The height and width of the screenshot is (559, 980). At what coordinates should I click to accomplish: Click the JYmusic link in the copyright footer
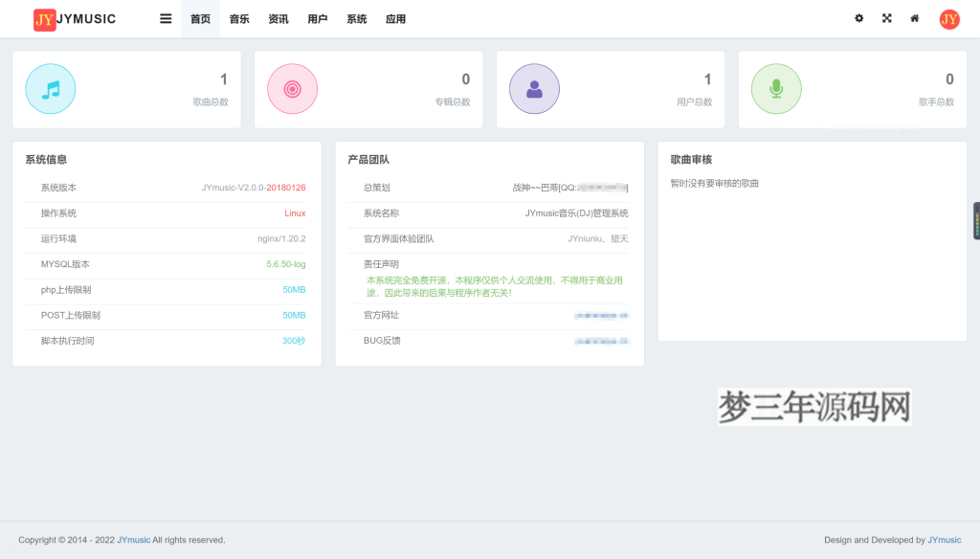(133, 539)
